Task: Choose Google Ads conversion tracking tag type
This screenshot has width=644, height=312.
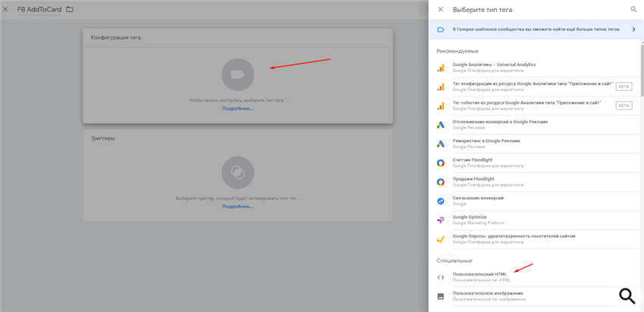Action: click(500, 124)
